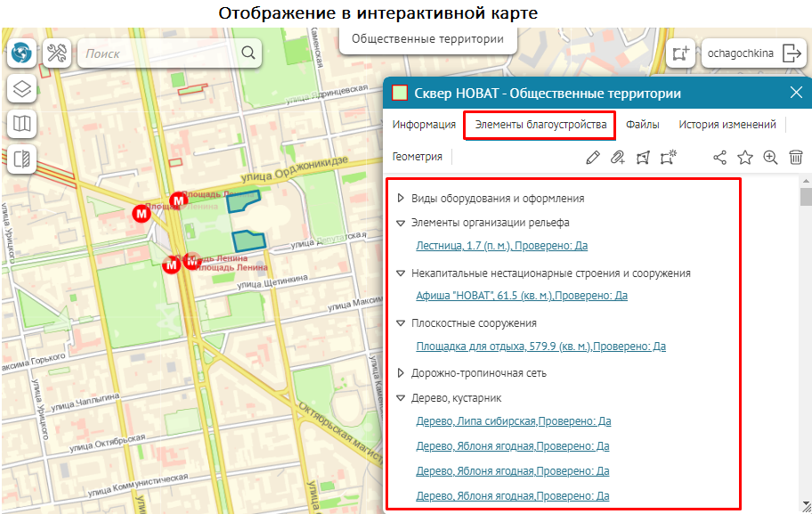Click the basemap folded-map icon
The height and width of the screenshot is (514, 812).
click(x=21, y=124)
